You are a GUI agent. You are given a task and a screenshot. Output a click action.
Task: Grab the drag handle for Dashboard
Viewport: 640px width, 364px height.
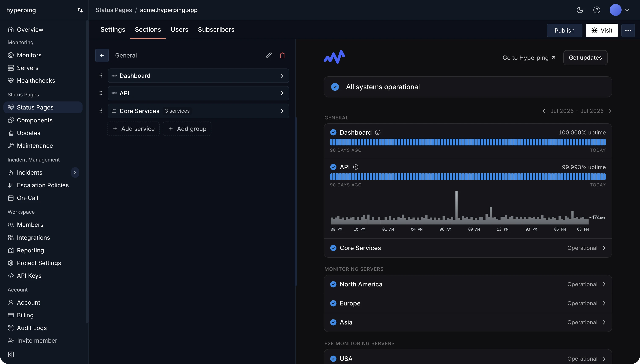pyautogui.click(x=101, y=75)
